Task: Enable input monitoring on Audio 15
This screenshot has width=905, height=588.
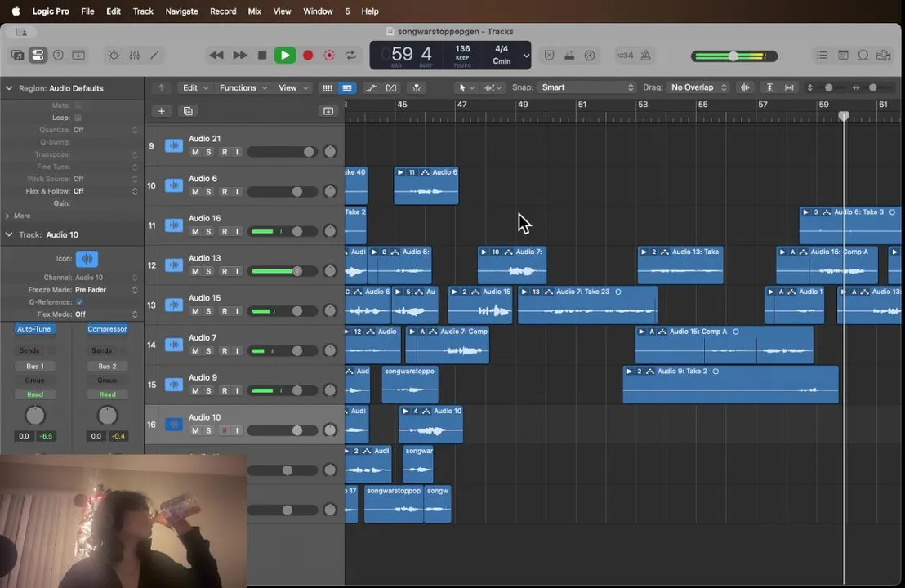Action: pos(237,311)
